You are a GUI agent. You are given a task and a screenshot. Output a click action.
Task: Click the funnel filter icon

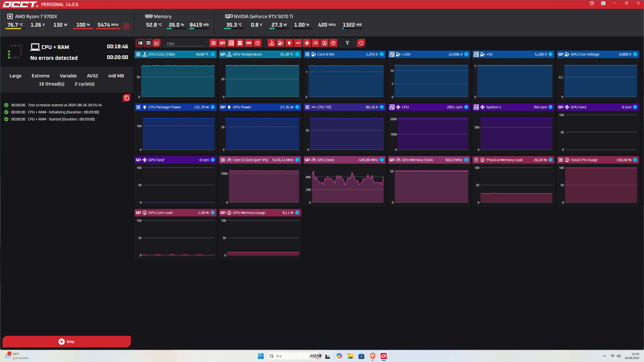pos(347,43)
